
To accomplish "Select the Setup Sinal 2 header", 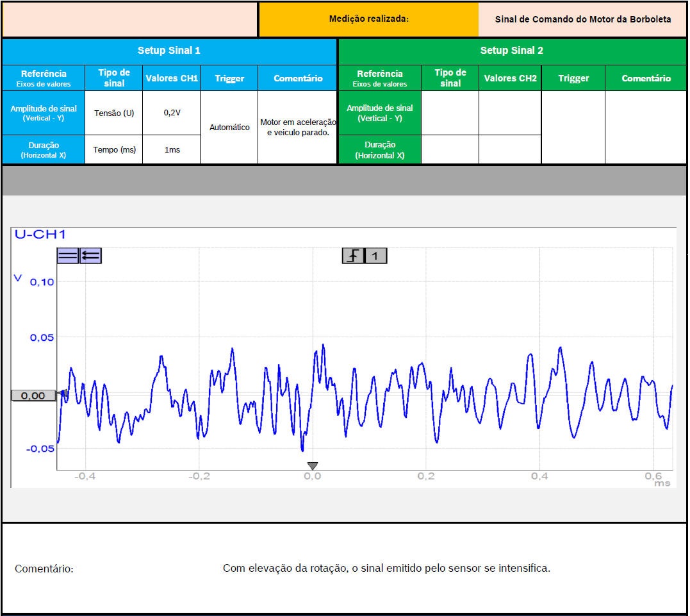I will [x=511, y=51].
